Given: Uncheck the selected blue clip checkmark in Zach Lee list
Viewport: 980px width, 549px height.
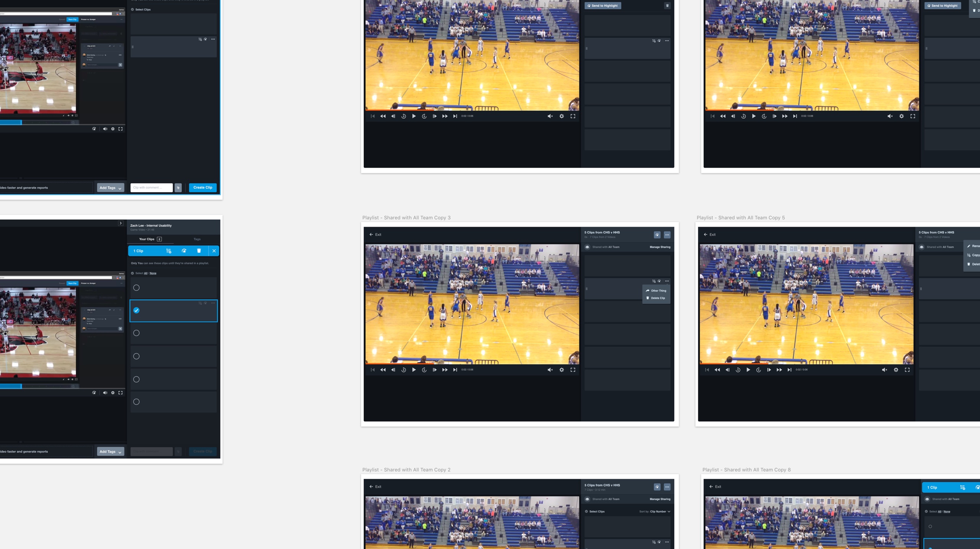Looking at the screenshot, I should (136, 310).
